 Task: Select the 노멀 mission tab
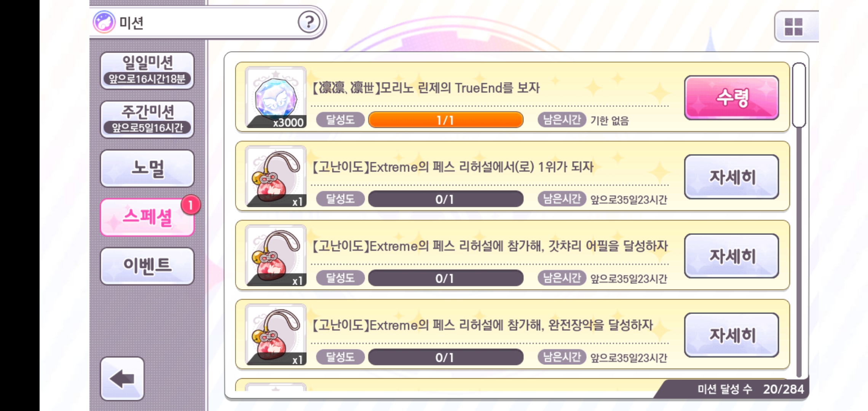[x=147, y=168]
